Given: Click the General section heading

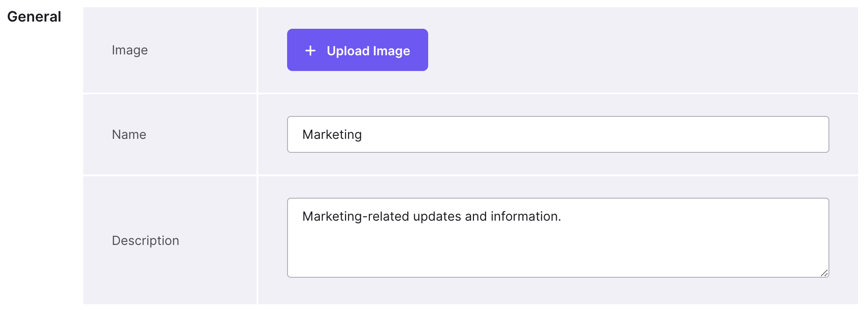Looking at the screenshot, I should tap(34, 17).
